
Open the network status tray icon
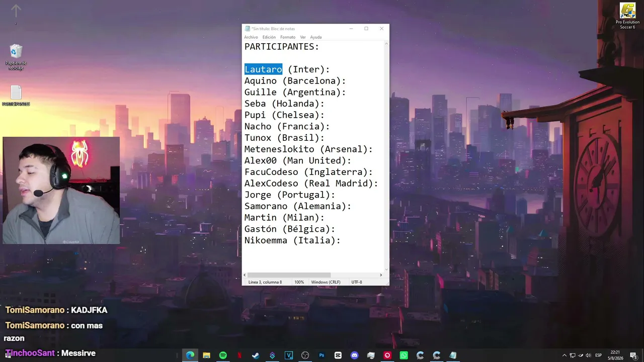573,355
